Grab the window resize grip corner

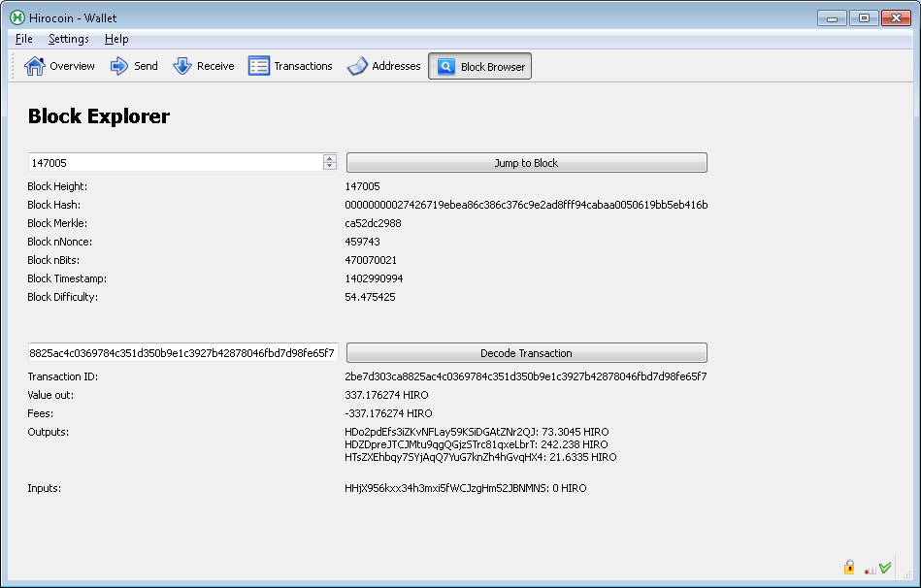(x=905, y=573)
